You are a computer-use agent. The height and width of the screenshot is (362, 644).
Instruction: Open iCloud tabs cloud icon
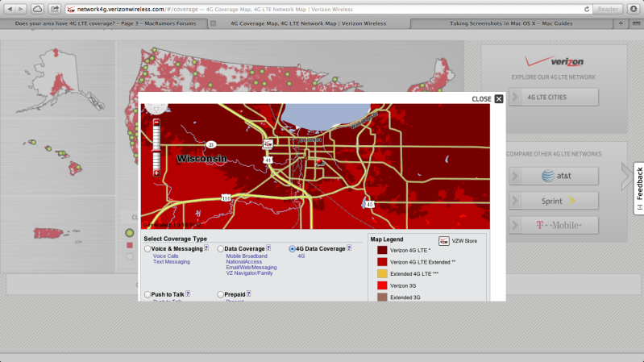point(37,9)
